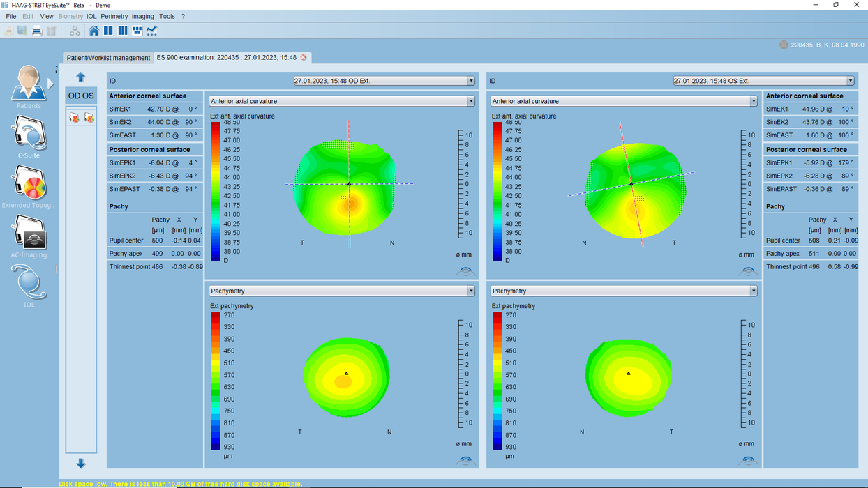This screenshot has height=488, width=868.
Task: Click the Print toolbar icon
Action: (x=37, y=31)
